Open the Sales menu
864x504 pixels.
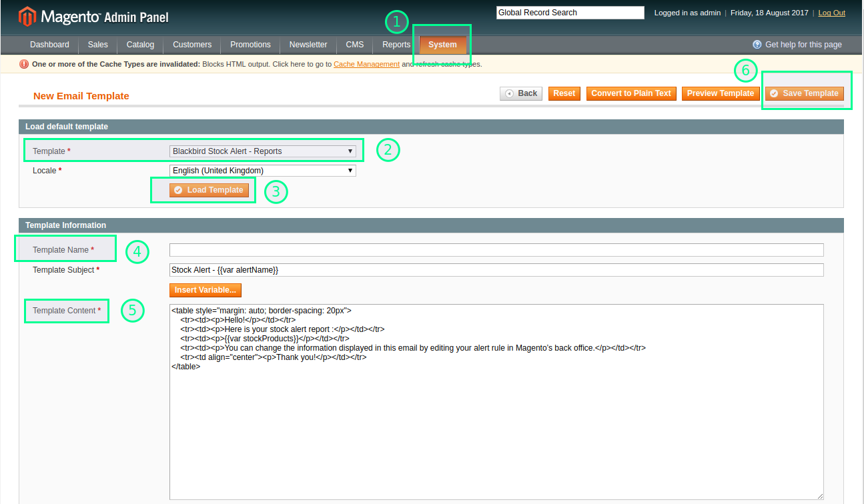[97, 45]
